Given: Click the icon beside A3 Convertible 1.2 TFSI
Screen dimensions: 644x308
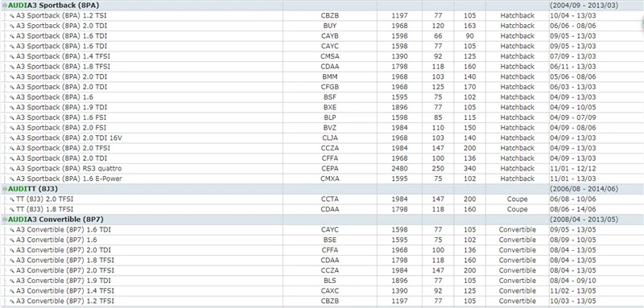Looking at the screenshot, I should (x=12, y=302).
